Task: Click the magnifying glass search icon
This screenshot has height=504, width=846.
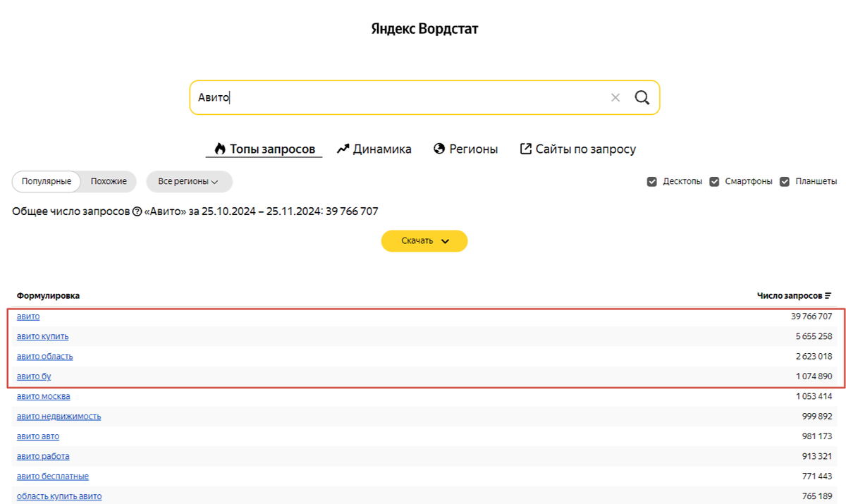Action: pyautogui.click(x=642, y=97)
